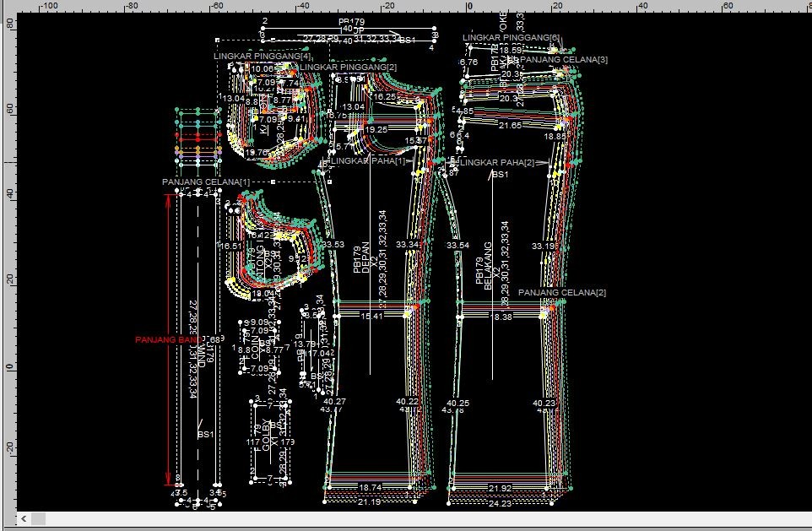Select the PANJANG CELANA[2] label
This screenshot has width=812, height=531.
561,292
